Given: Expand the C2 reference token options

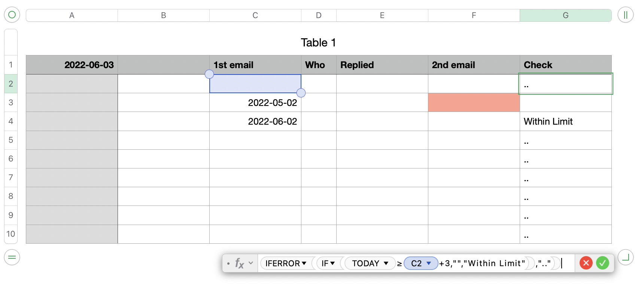Looking at the screenshot, I should point(429,263).
